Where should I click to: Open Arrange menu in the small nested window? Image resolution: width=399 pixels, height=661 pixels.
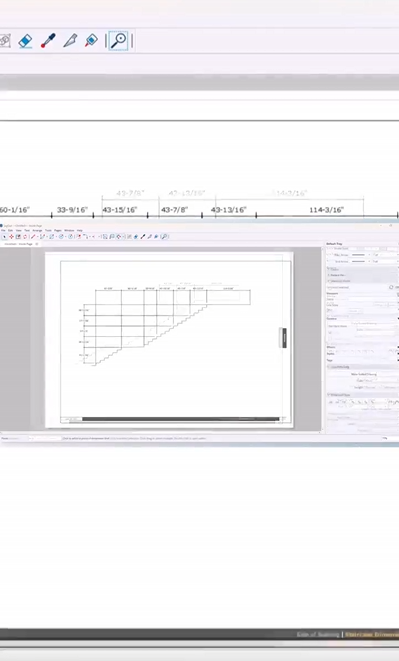[37, 230]
